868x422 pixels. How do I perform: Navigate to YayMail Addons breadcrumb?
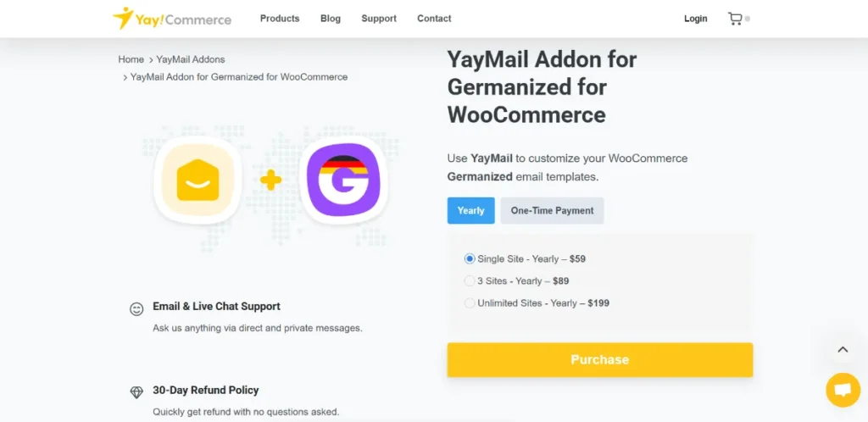tap(191, 59)
